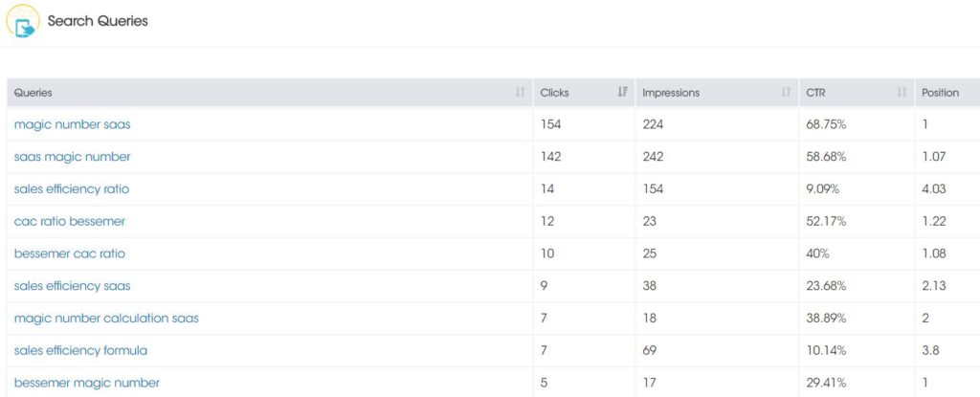Sort by CTR column sort icon
This screenshot has height=397, width=980.
[x=902, y=93]
